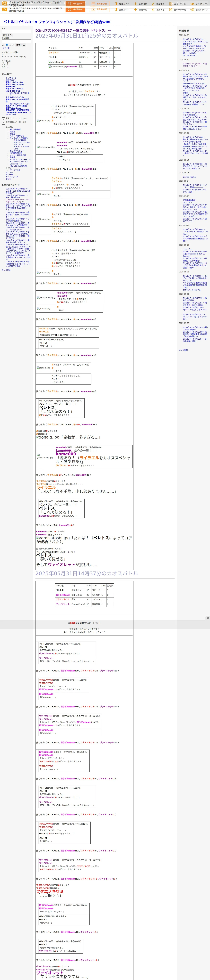
Task: Open なりきりバトラー in the sidebar
Action: tap(17, 151)
